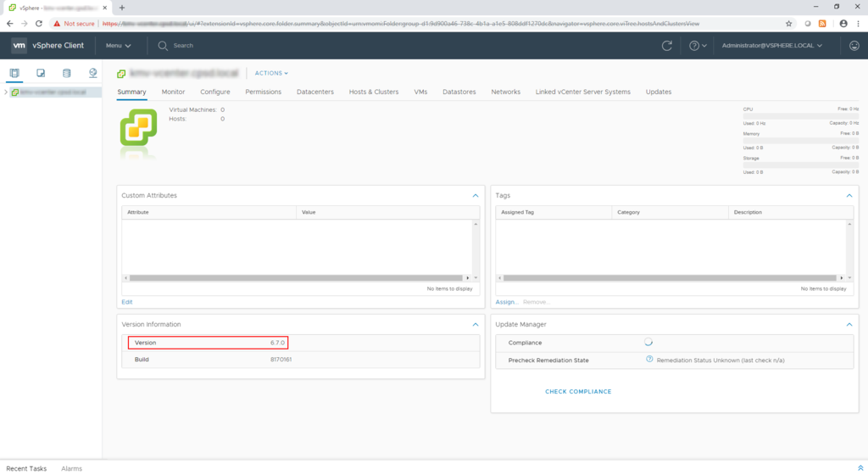Click Remove link under Tags
Image resolution: width=868 pixels, height=475 pixels.
[536, 302]
